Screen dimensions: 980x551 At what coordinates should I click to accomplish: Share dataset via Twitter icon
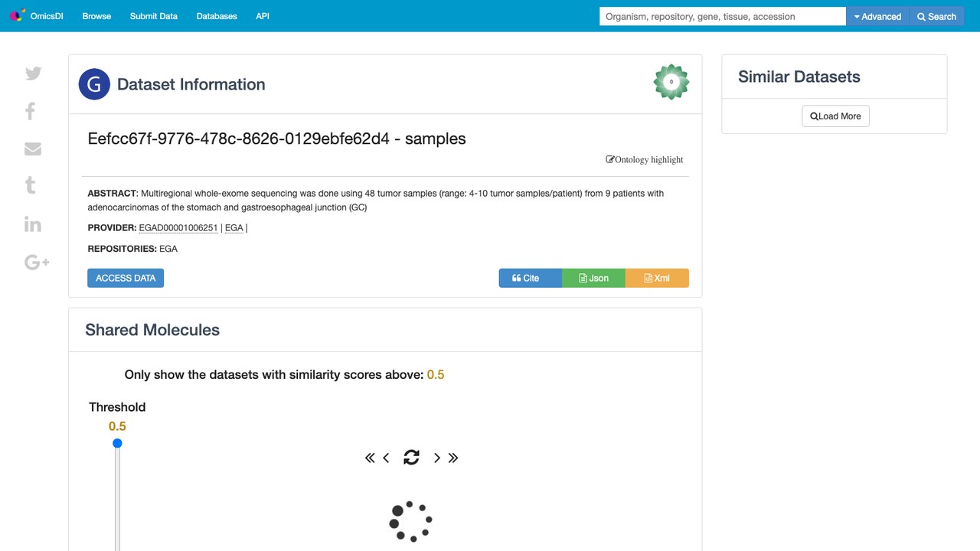coord(33,73)
